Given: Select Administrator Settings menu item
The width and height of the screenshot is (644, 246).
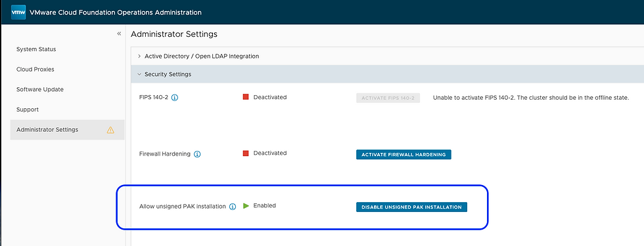Looking at the screenshot, I should [x=67, y=130].
